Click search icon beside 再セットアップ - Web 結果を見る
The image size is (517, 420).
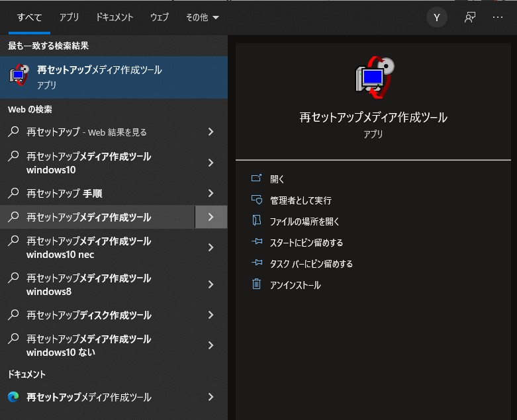tap(13, 132)
